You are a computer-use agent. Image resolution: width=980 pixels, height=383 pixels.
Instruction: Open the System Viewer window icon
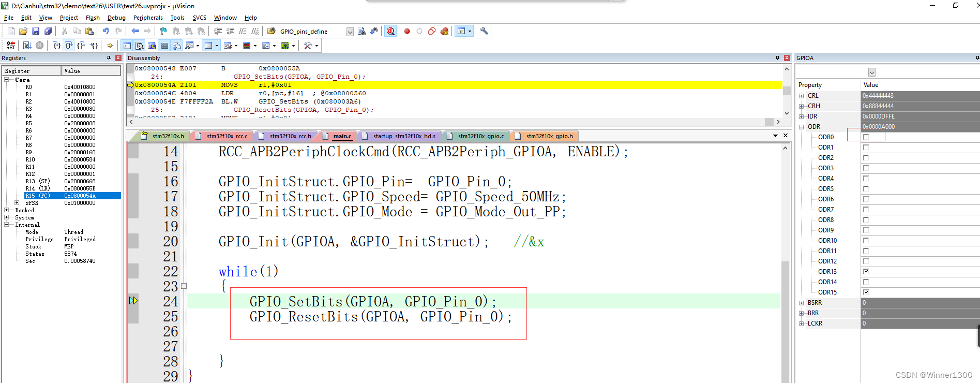tap(285, 46)
